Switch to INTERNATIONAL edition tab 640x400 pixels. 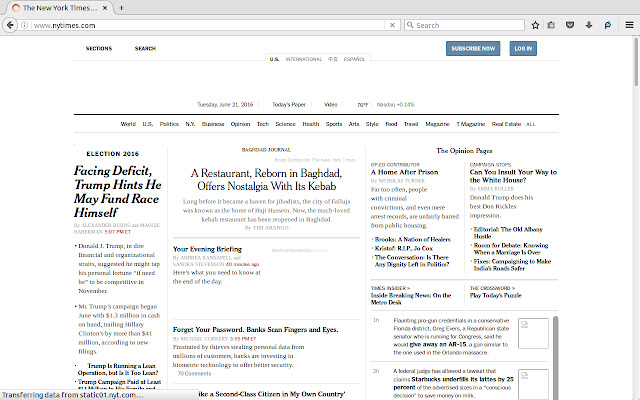[304, 59]
